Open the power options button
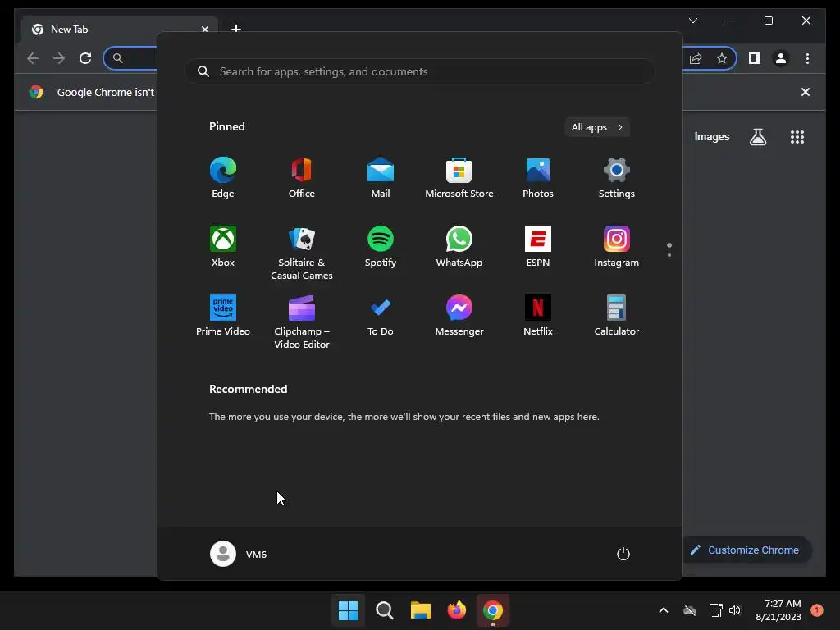840x630 pixels. tap(623, 554)
